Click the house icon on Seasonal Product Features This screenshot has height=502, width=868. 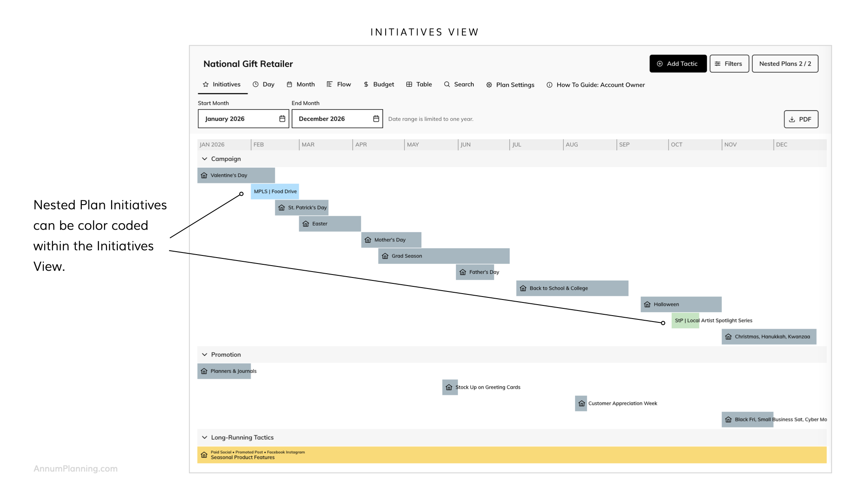coord(204,455)
